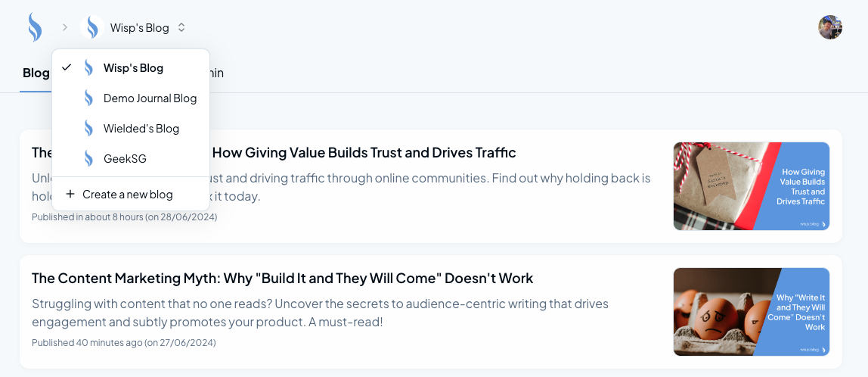Click the flame icon beside the Wisp's Blog header
This screenshot has height=377, width=868.
click(x=91, y=27)
